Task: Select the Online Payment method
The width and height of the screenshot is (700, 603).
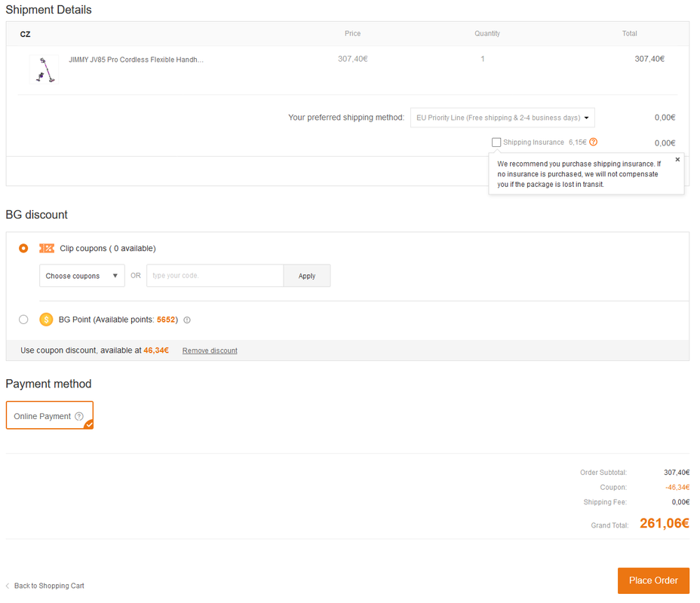Action: [50, 415]
